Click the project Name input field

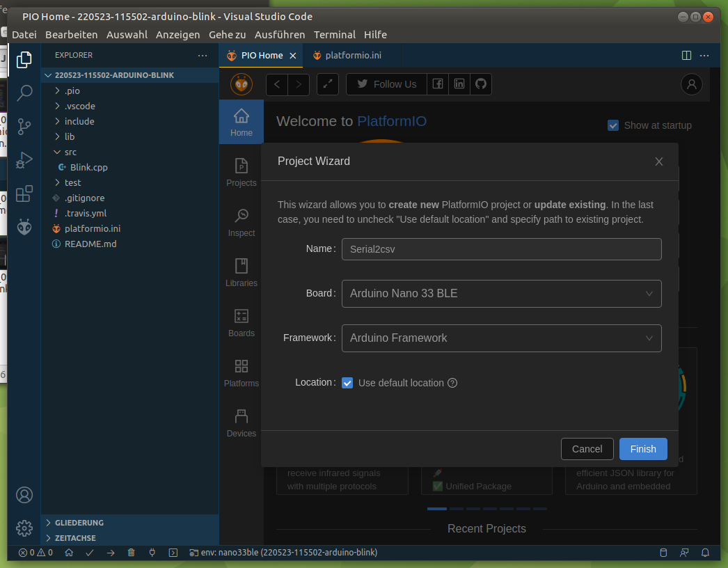point(501,249)
